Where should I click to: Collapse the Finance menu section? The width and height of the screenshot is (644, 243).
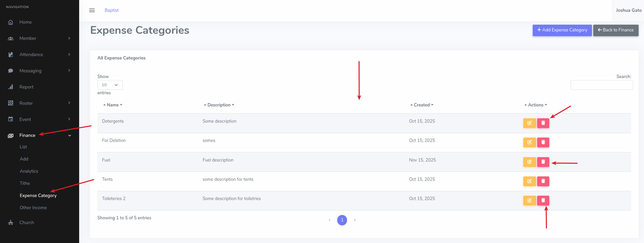[70, 136]
